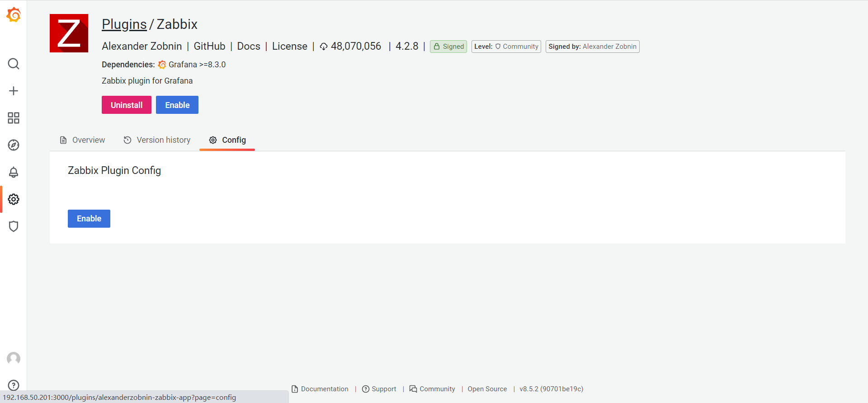The image size is (868, 403).
Task: Open Grafana home via logo icon
Action: click(14, 15)
